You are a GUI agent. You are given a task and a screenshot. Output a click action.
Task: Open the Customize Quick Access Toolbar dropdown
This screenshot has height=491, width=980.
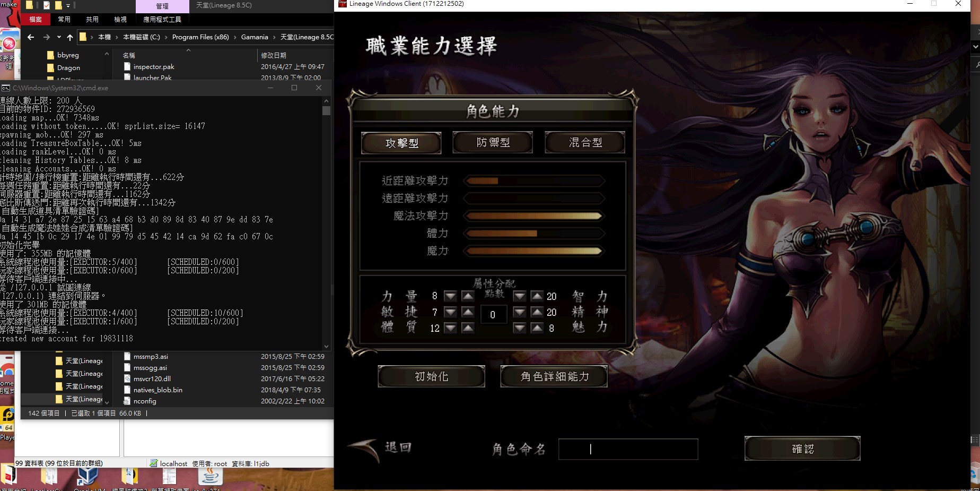point(68,5)
